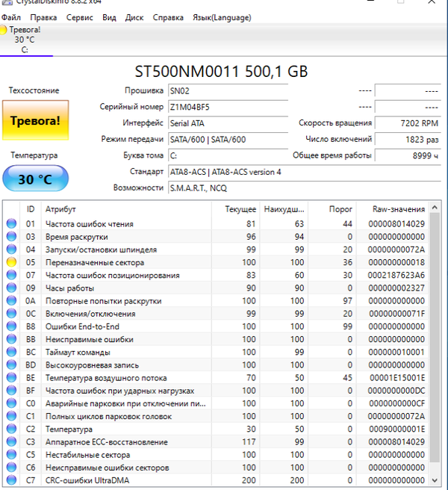The image size is (448, 490).
Task: Click the 30 °C temperature button
Action: [34, 179]
